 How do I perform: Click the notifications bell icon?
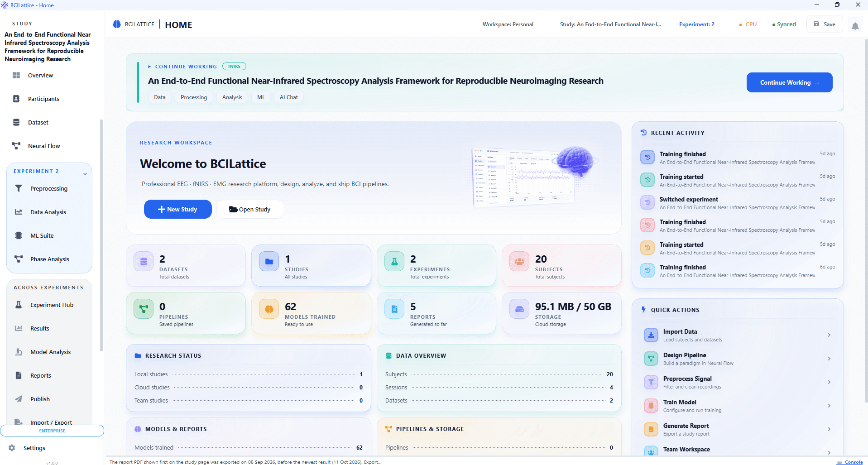tap(855, 26)
